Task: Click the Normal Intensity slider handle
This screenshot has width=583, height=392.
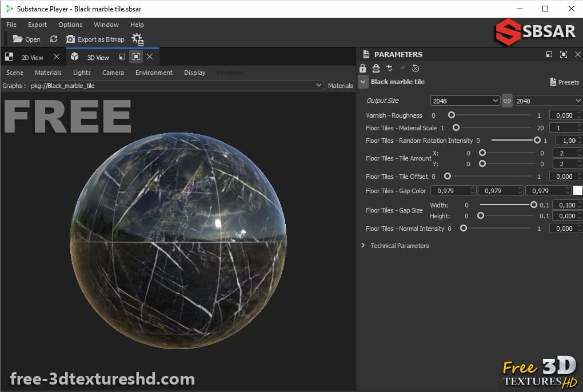Action: (x=464, y=228)
